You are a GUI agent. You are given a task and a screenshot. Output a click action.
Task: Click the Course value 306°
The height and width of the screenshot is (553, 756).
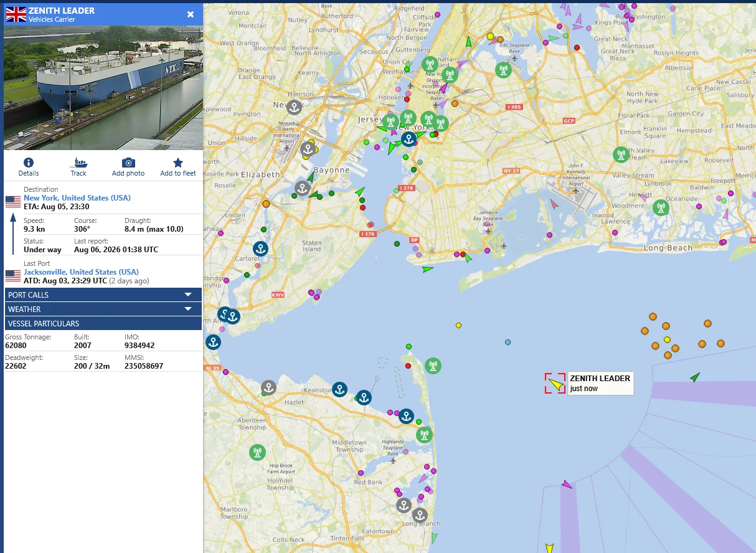point(83,229)
